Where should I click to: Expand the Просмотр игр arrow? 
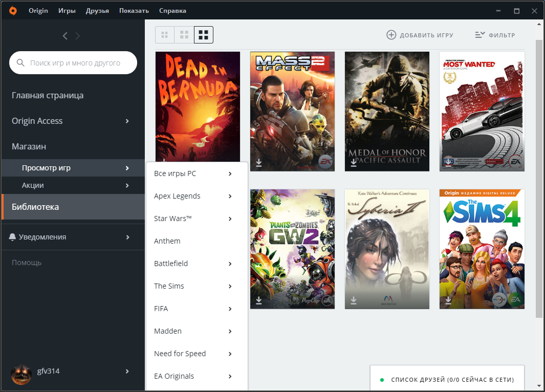(x=127, y=168)
